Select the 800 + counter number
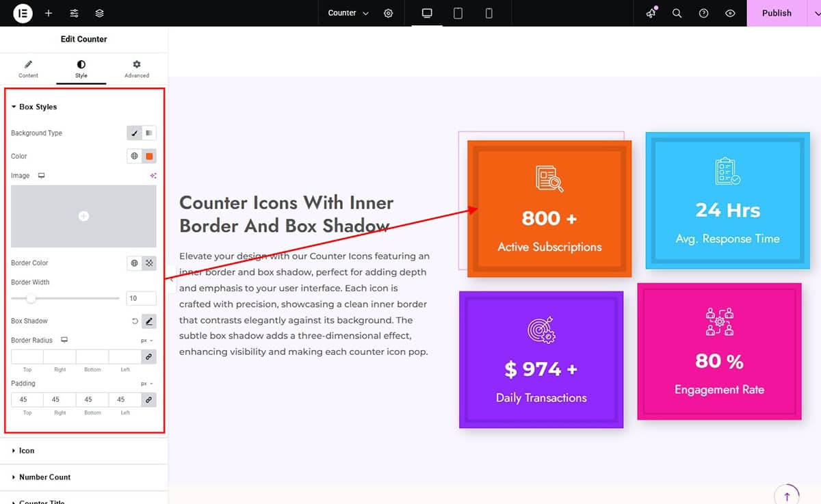 [549, 218]
